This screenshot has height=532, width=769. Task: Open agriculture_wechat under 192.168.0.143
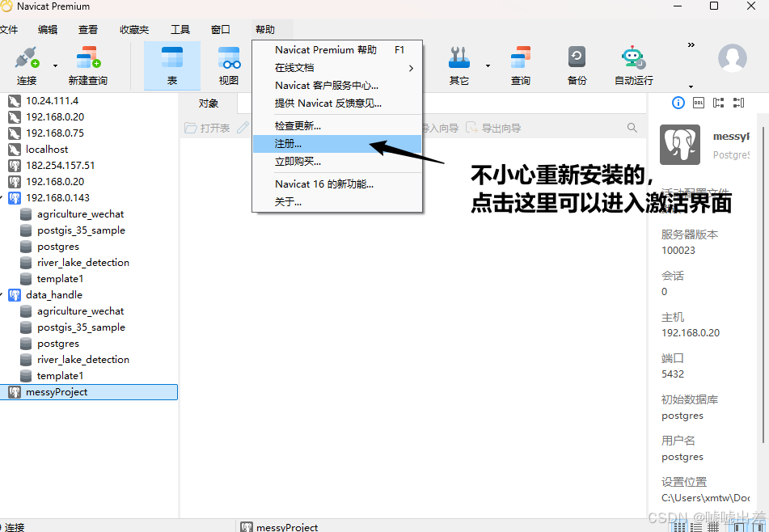80,214
